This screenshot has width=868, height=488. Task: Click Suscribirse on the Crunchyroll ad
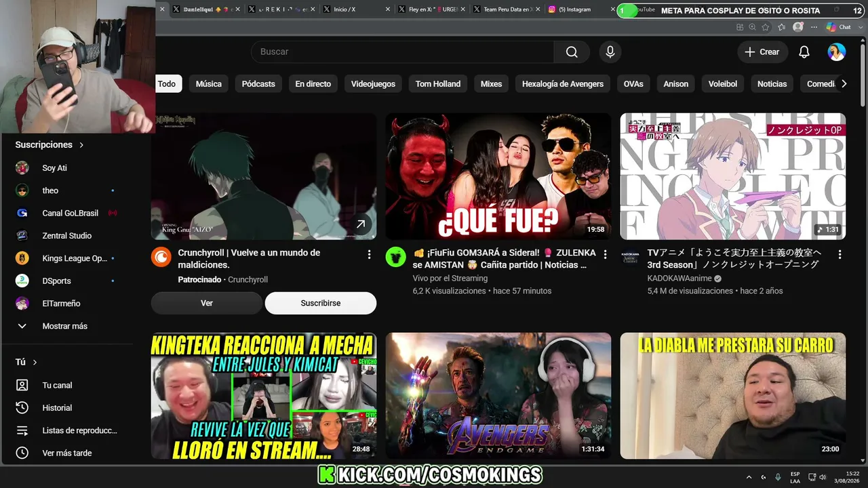pyautogui.click(x=321, y=303)
